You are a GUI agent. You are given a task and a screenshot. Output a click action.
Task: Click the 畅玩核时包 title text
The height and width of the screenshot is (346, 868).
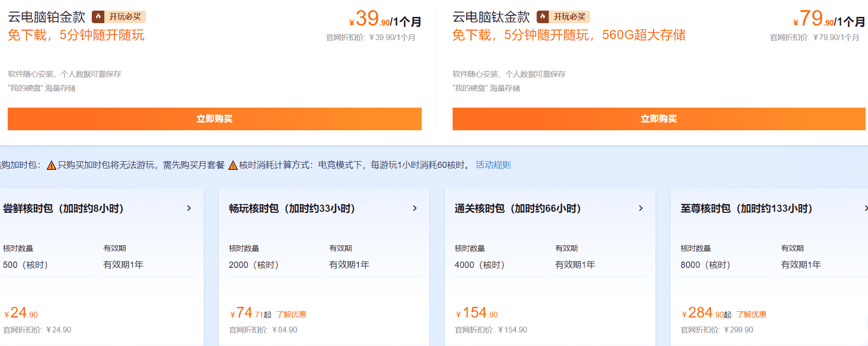coord(292,208)
